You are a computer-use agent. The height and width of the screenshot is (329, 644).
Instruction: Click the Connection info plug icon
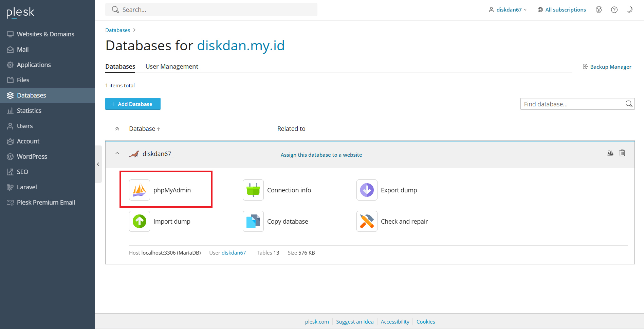coord(253,190)
